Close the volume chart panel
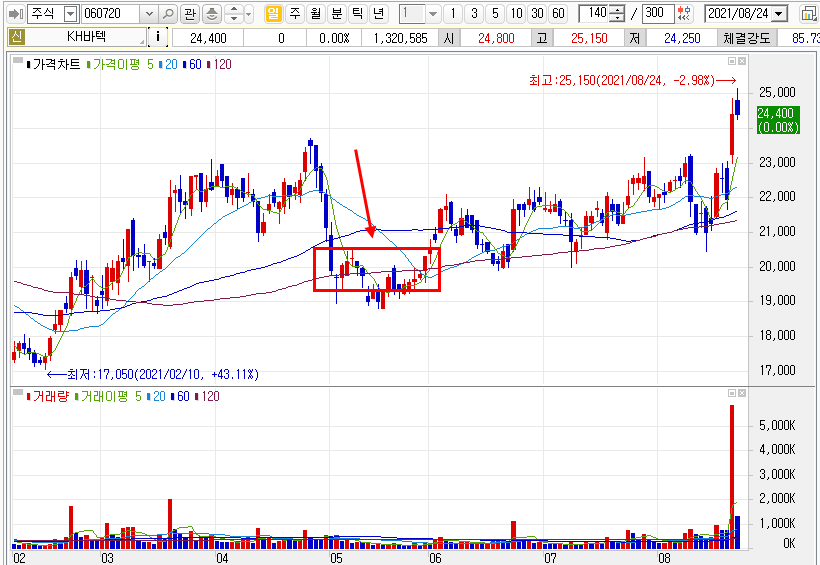The width and height of the screenshot is (820, 565). click(742, 393)
